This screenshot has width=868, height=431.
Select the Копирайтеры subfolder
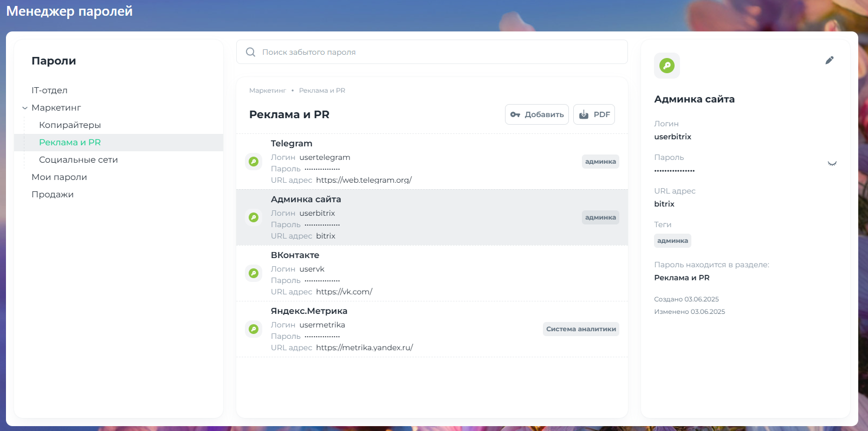pyautogui.click(x=70, y=125)
